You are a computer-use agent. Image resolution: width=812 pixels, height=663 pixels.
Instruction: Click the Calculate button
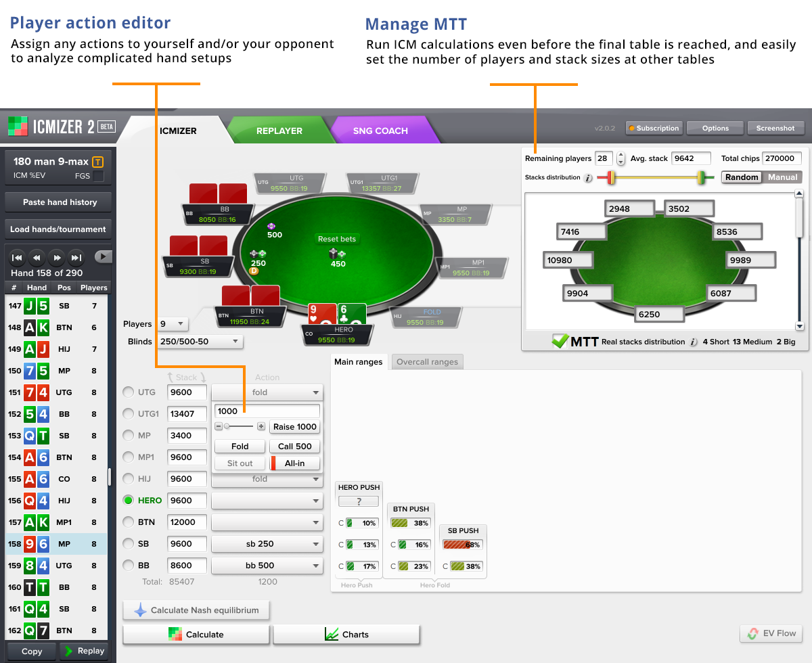(196, 635)
